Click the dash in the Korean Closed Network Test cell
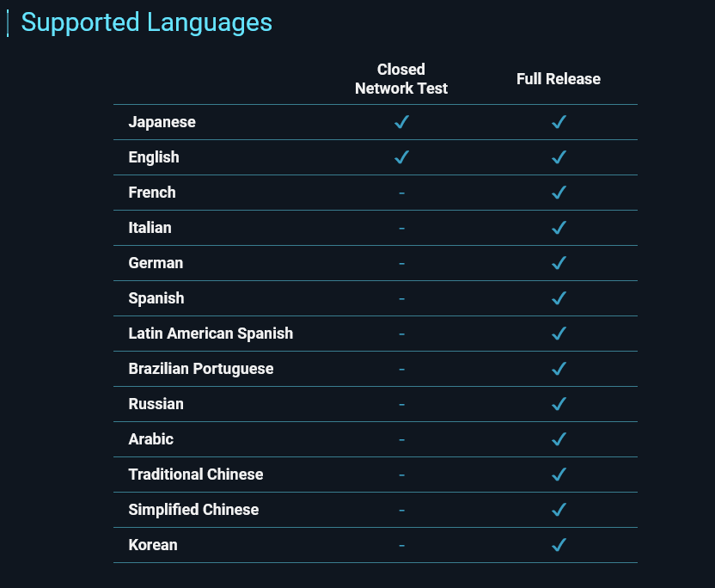Screen dimensions: 715x588 (x=401, y=545)
